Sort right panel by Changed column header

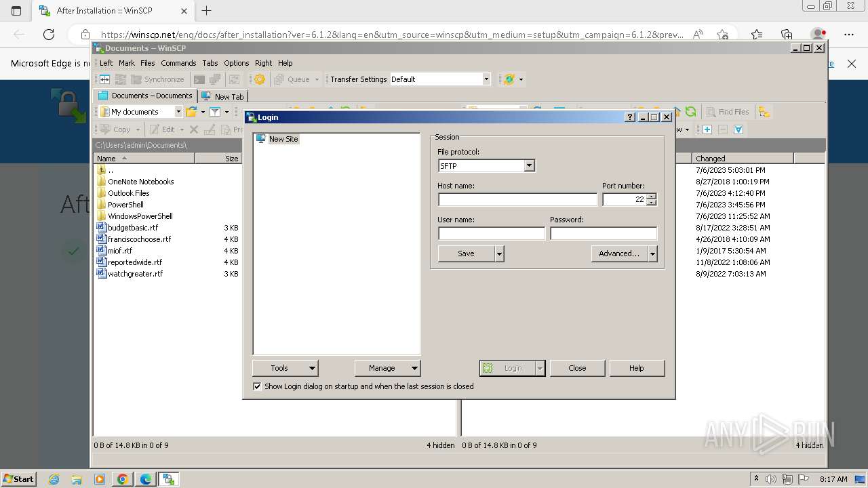pos(743,159)
